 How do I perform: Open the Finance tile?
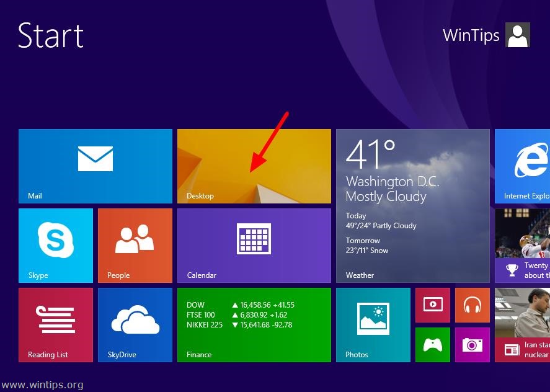[254, 324]
